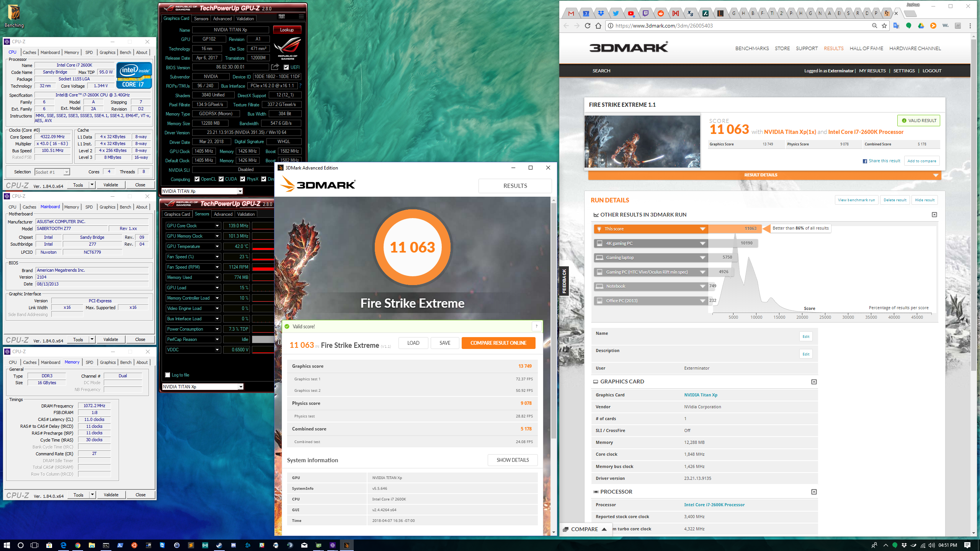The image size is (980, 551).
Task: Open the Twitter pinned browser tab
Action: tap(616, 13)
